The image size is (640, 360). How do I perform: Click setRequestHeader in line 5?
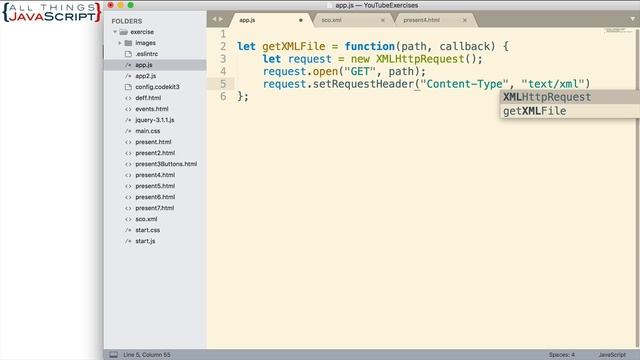click(x=364, y=84)
